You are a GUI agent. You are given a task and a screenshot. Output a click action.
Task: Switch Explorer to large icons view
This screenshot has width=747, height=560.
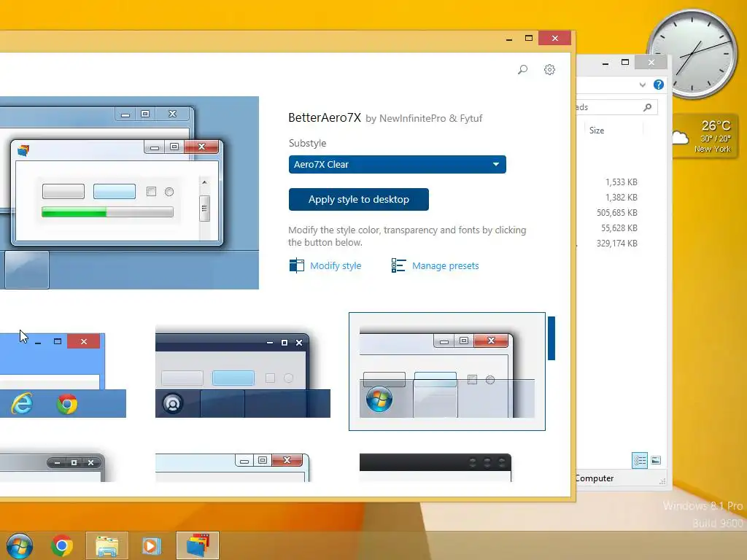coord(656,460)
